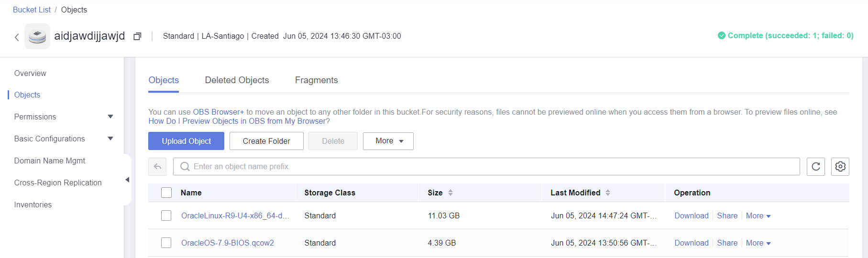
Task: Open More menu for OracleOS-7.9-BIOS.qcow2
Action: pos(758,243)
